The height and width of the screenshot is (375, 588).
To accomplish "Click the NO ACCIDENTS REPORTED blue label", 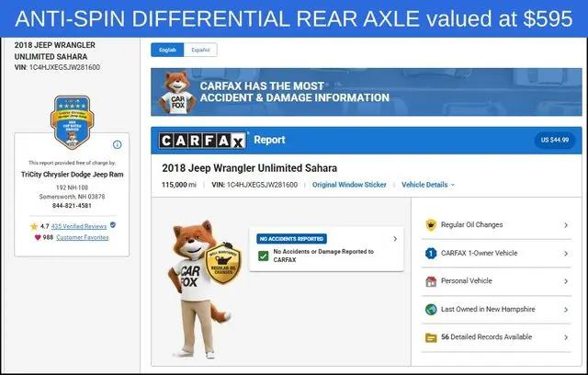I will [x=291, y=239].
